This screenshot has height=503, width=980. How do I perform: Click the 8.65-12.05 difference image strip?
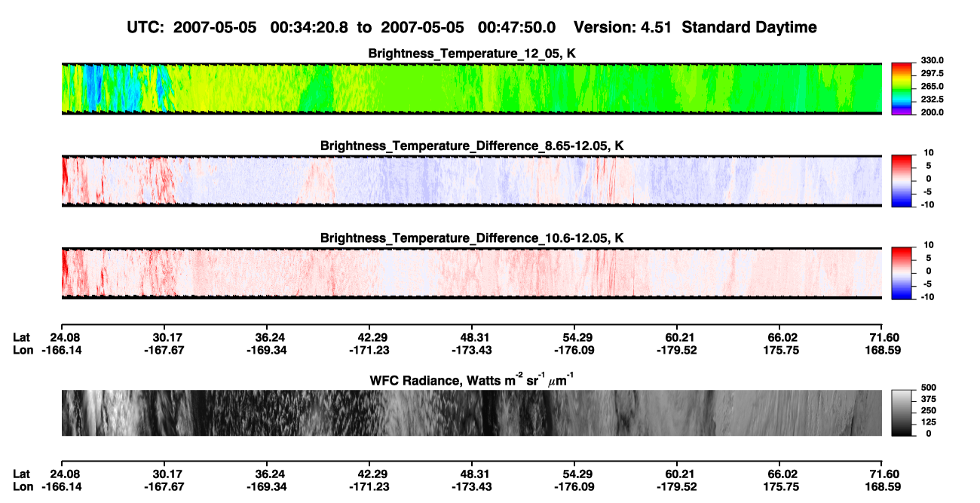[472, 180]
